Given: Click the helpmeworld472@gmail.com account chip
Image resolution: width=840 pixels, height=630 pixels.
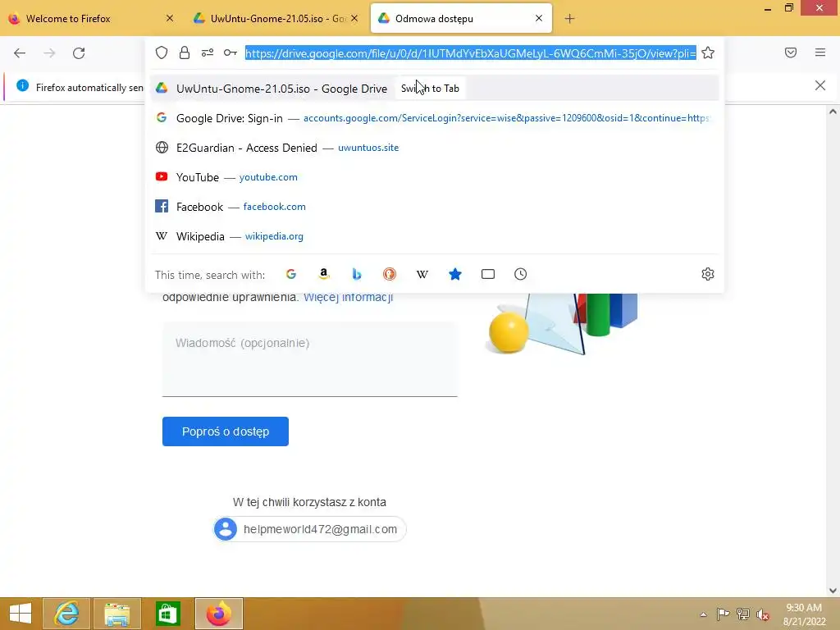Looking at the screenshot, I should (x=309, y=529).
